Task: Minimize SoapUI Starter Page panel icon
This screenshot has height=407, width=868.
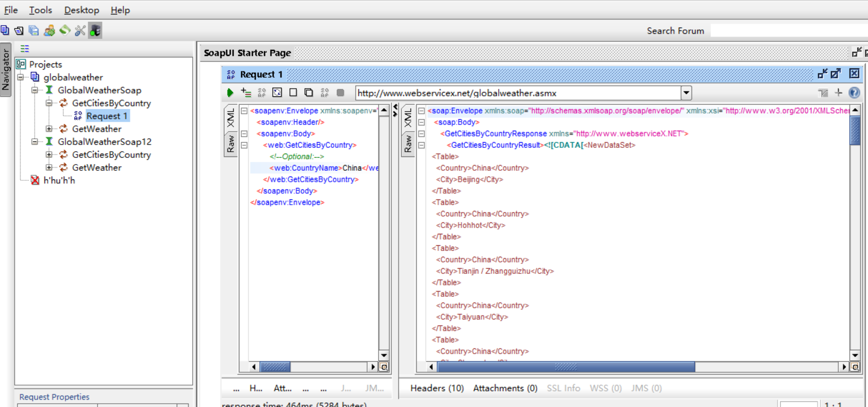Action: (857, 52)
